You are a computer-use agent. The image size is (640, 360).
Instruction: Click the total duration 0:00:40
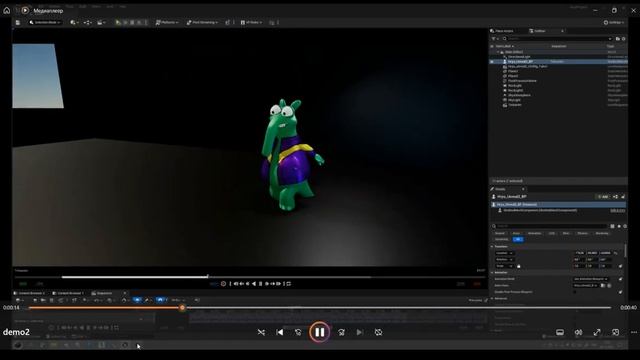(x=628, y=308)
